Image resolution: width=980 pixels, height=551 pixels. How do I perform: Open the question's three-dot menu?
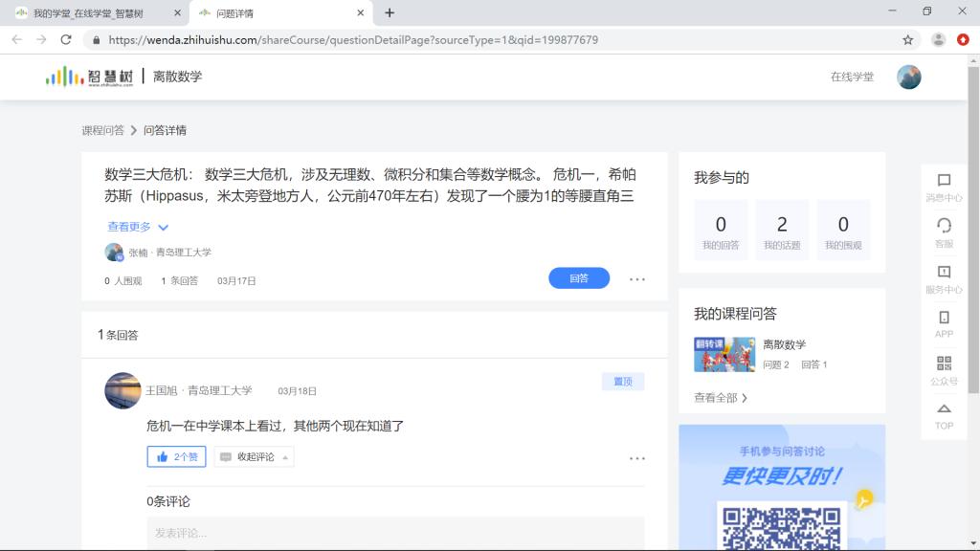click(637, 279)
